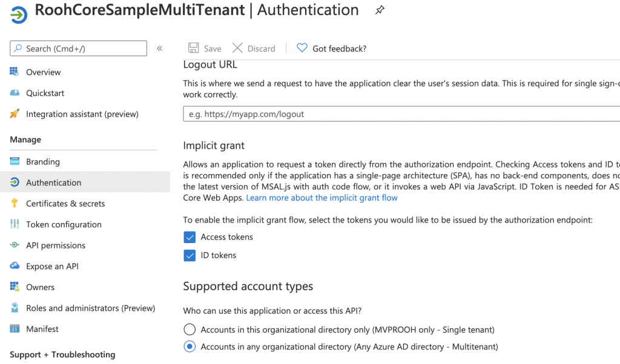The image size is (620, 364).
Task: Save the authentication changes
Action: (205, 48)
